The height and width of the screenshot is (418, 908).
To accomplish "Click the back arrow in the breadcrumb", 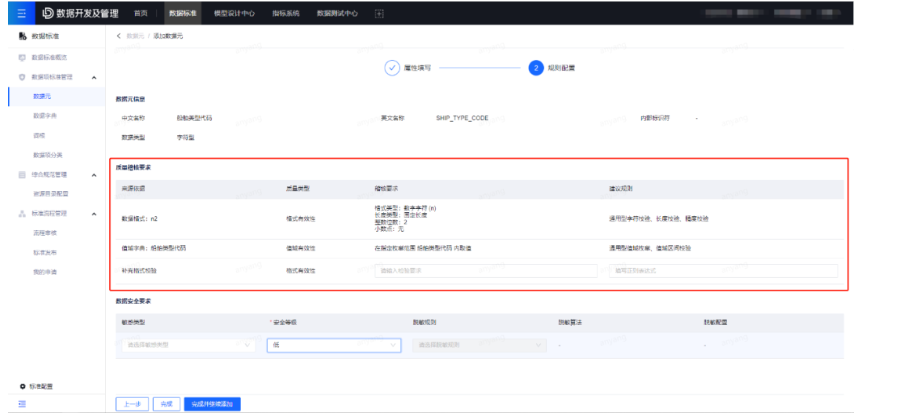I will click(119, 36).
